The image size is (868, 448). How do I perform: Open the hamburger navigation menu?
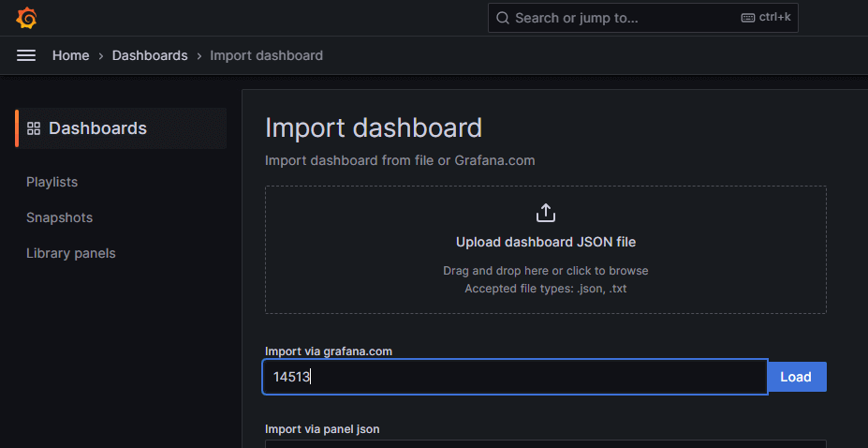pyautogui.click(x=26, y=55)
